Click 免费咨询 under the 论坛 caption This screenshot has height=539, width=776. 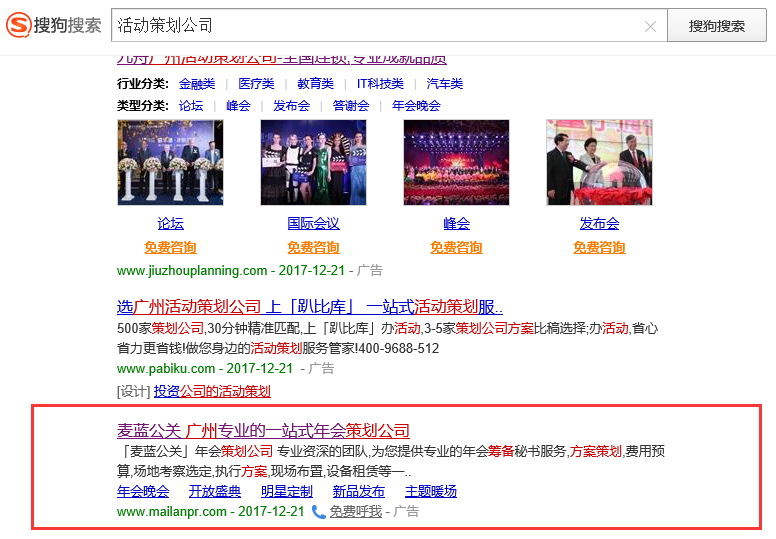coord(170,247)
